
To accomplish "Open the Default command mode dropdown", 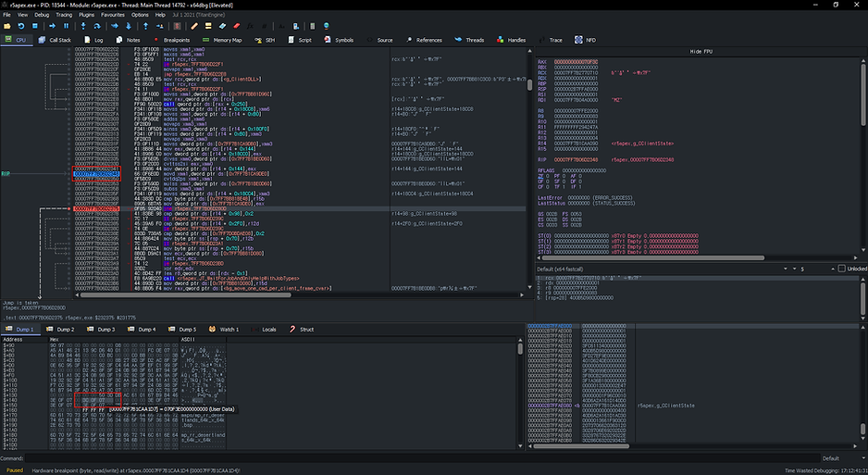I will (842, 458).
